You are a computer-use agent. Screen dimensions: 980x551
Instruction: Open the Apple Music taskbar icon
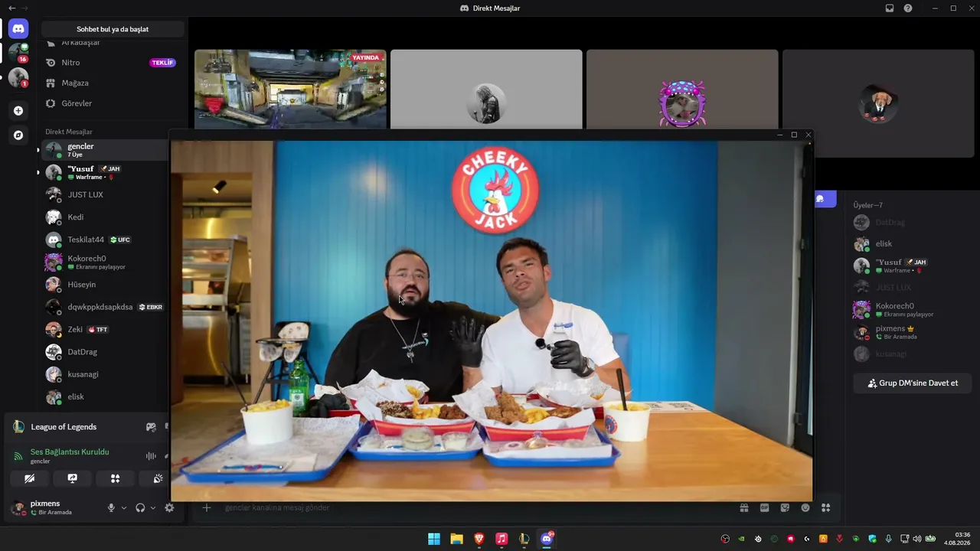501,539
